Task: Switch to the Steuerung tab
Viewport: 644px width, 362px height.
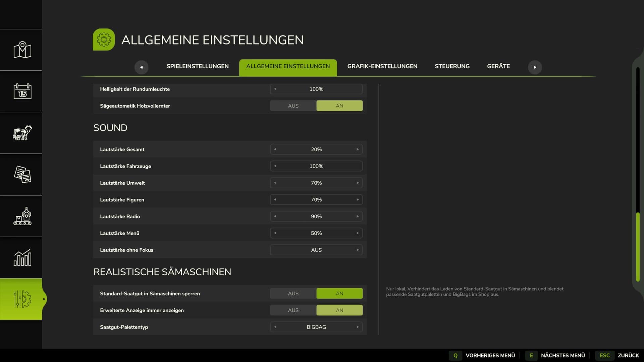Action: click(x=452, y=66)
